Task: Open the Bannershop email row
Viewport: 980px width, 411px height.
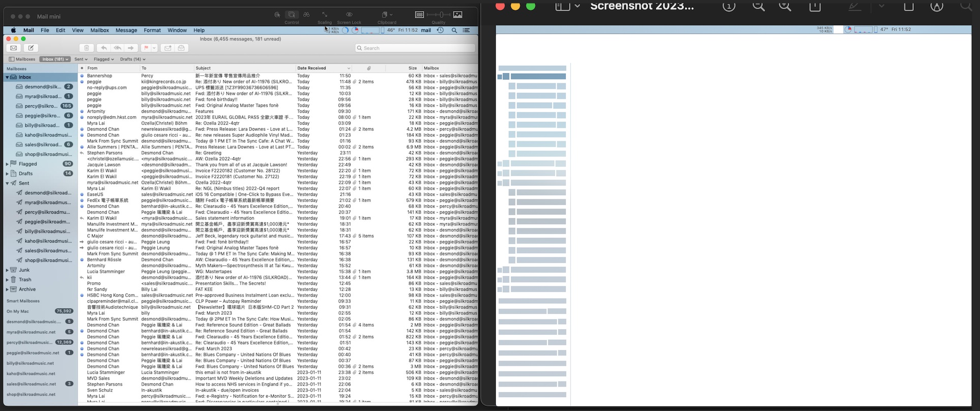Action: 278,76
